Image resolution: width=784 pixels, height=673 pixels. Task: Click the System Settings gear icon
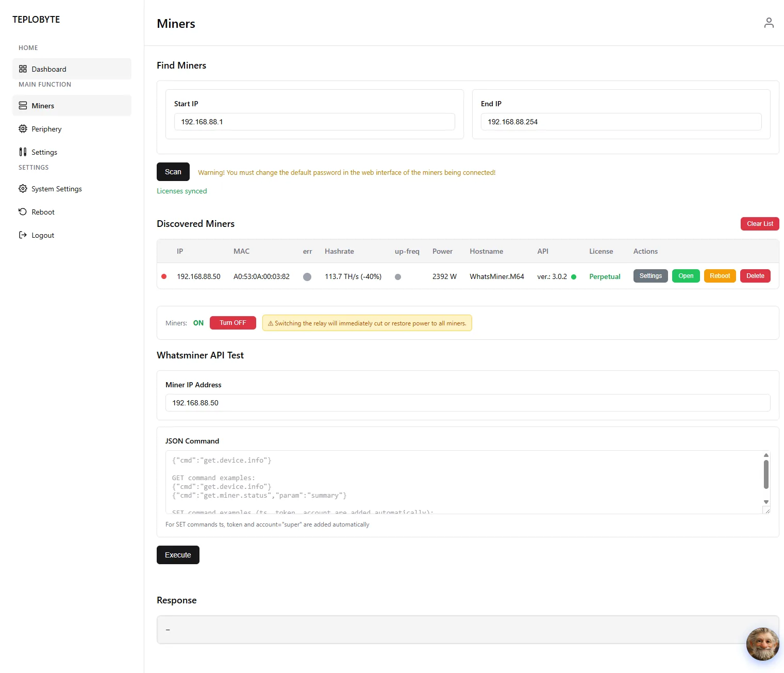click(23, 189)
